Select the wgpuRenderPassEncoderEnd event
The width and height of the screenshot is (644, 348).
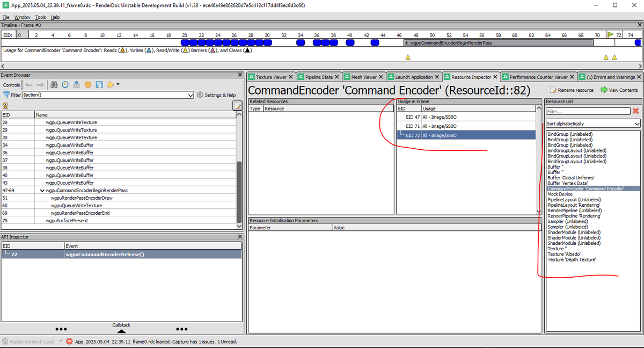click(80, 213)
